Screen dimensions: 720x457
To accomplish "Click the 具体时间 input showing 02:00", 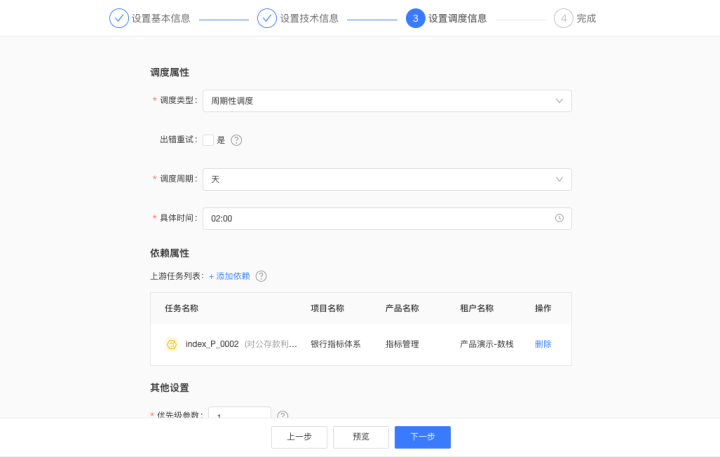I will pos(387,218).
